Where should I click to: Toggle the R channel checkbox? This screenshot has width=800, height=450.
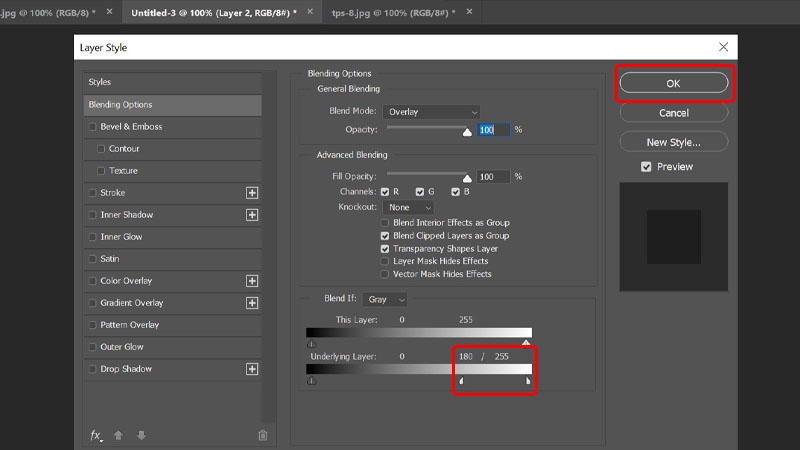pos(385,192)
